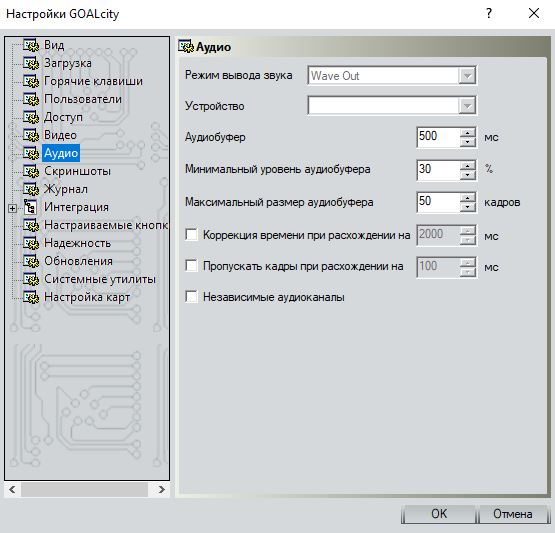This screenshot has width=555, height=533.
Task: Click the Настройка карт icon
Action: [x=31, y=297]
